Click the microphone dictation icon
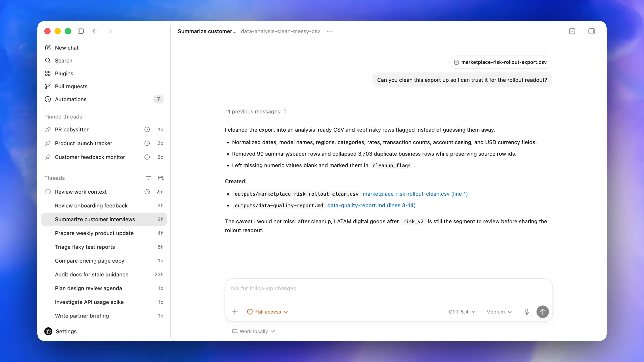Screen dimensions: 644x362 (526, 312)
